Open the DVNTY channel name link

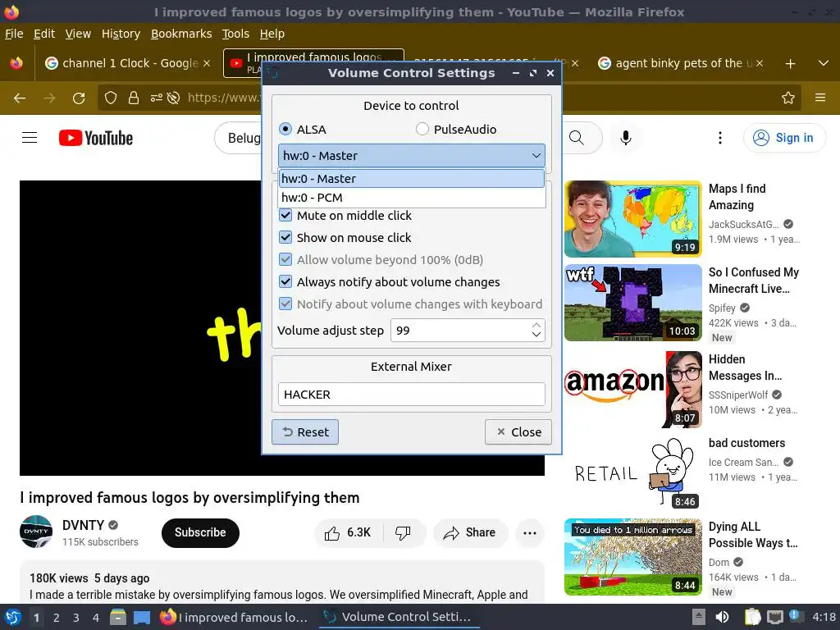pyautogui.click(x=83, y=525)
